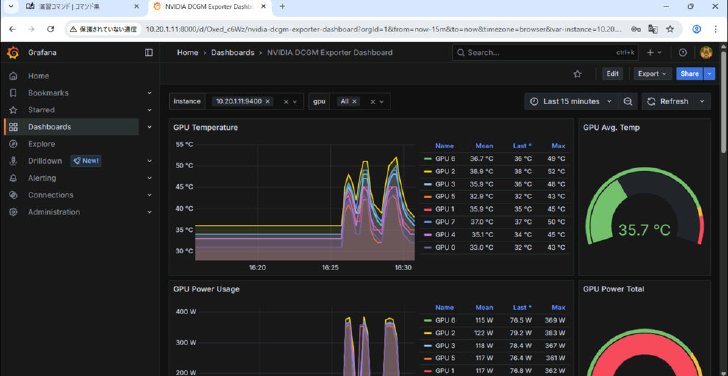Click the browser reload icon
The width and height of the screenshot is (728, 376).
pos(51,29)
